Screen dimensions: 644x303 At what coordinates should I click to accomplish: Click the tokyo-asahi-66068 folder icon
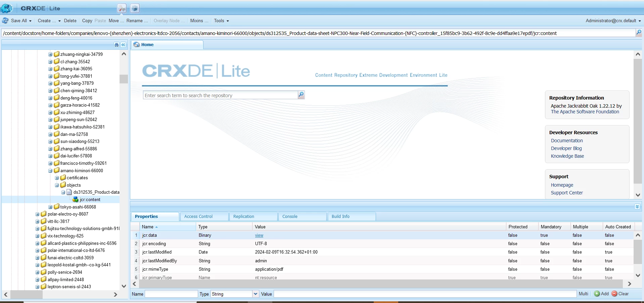point(57,206)
